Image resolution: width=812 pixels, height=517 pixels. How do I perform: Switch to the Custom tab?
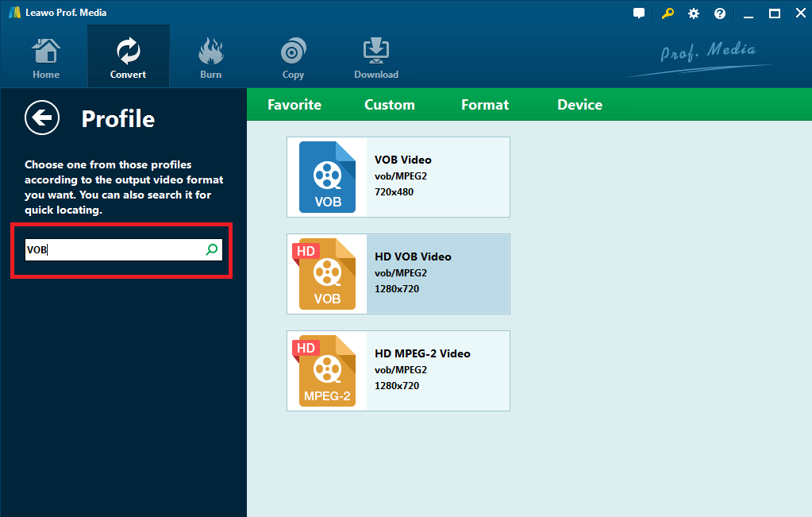[389, 105]
